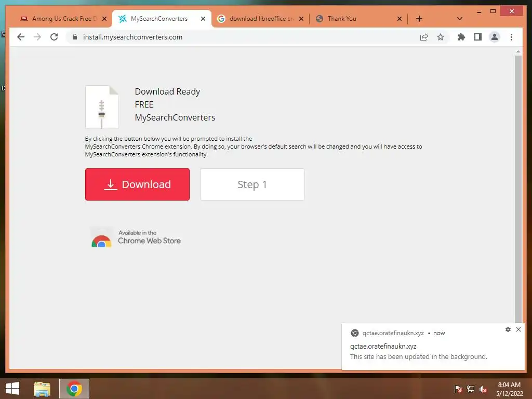Viewport: 532px width, 399px height.
Task: Click the muted volume tray icon
Action: [483, 389]
